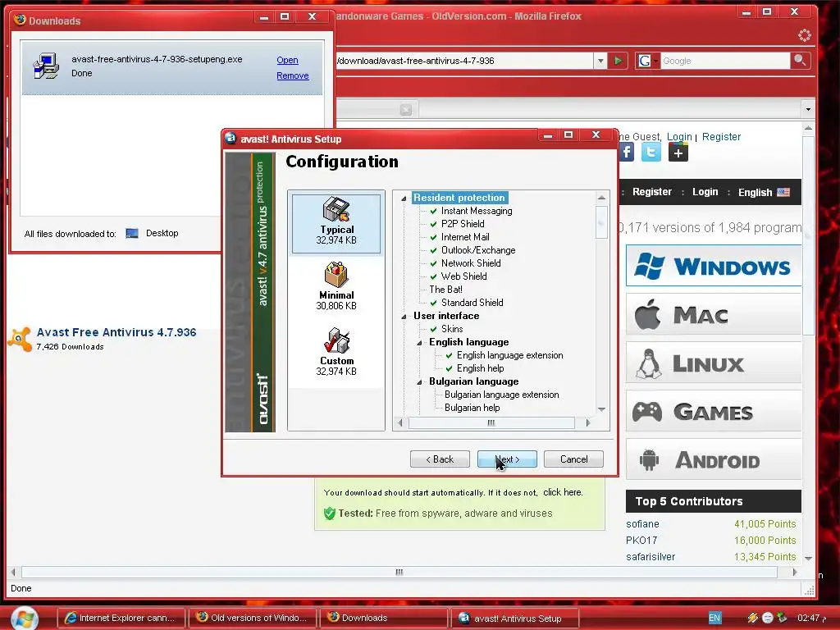Click the Back button in setup
This screenshot has width=840, height=630.
point(440,459)
